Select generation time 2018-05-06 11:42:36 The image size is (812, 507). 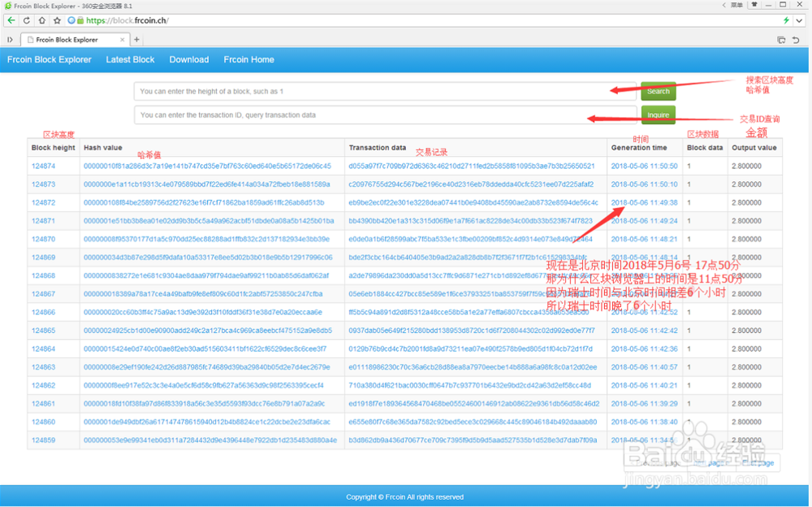click(x=644, y=349)
